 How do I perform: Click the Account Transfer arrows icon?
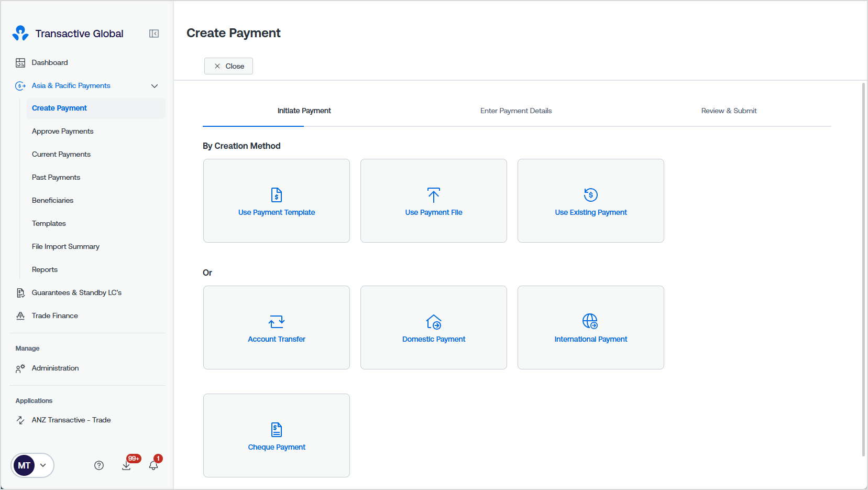click(277, 322)
